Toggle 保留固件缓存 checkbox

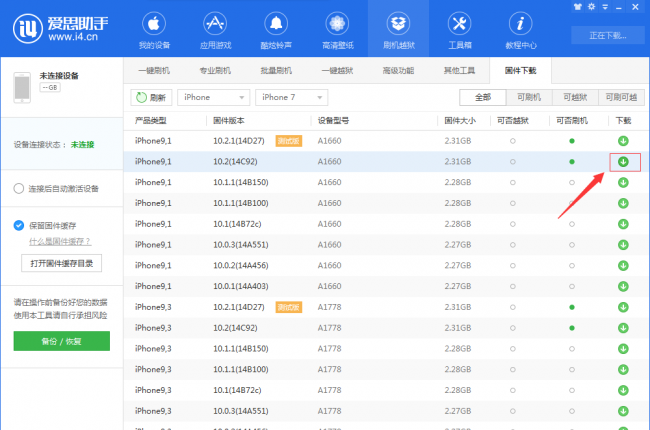(19, 226)
